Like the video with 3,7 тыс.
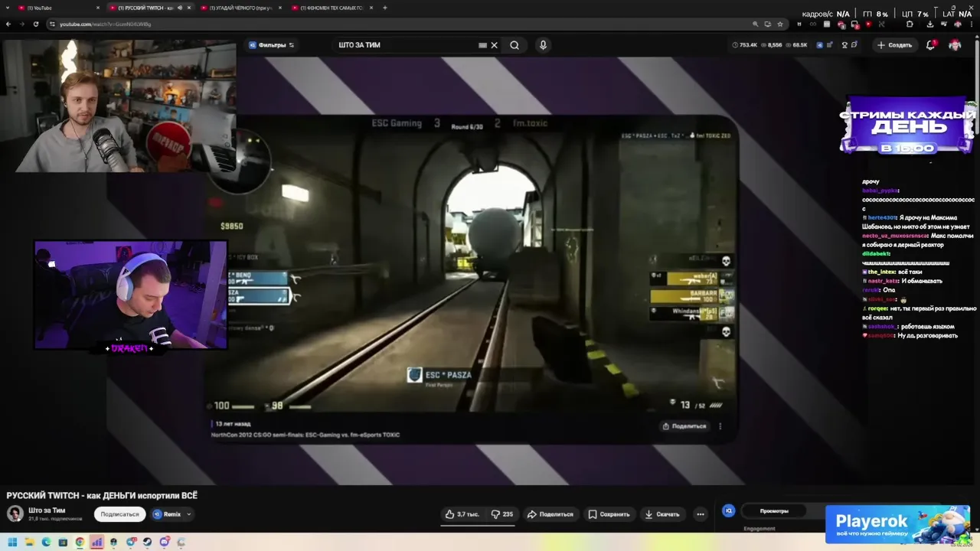This screenshot has width=980, height=551. pos(462,514)
